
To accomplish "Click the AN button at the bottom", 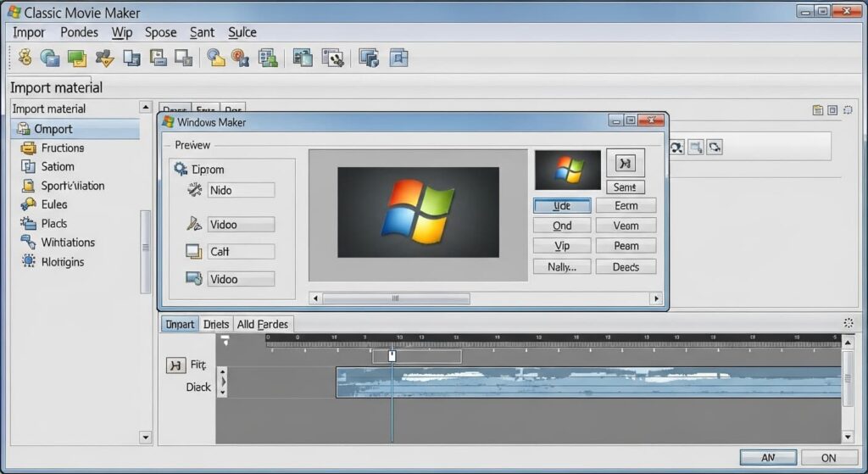I will [768, 457].
